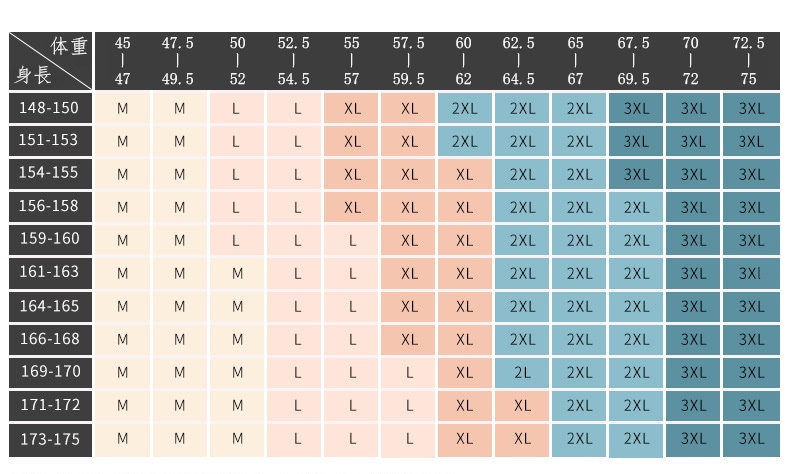
Task: Select the 55-57 weight column header
Action: pos(351,60)
